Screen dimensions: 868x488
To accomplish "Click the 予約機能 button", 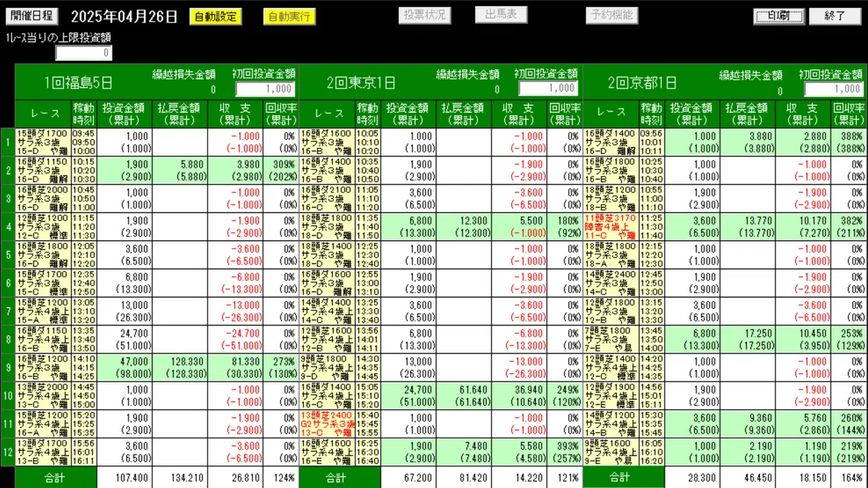I will tap(611, 15).
